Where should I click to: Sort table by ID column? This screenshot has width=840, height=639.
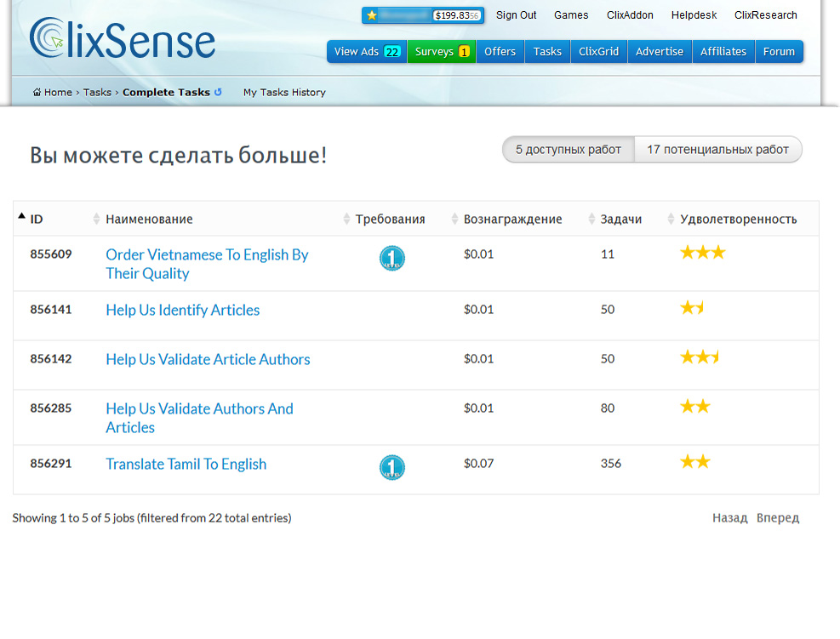[37, 219]
